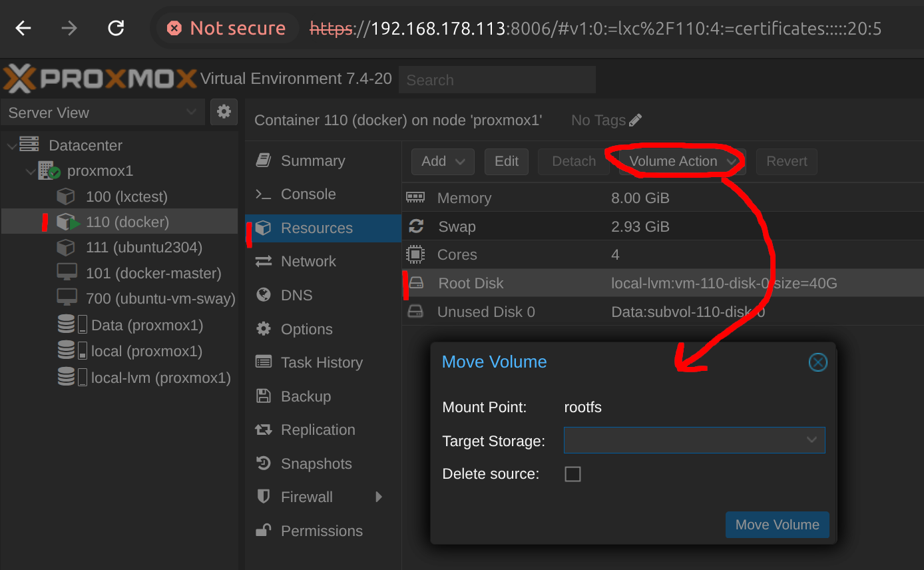Image resolution: width=924 pixels, height=570 pixels.
Task: Click the Edit button
Action: pyautogui.click(x=507, y=161)
